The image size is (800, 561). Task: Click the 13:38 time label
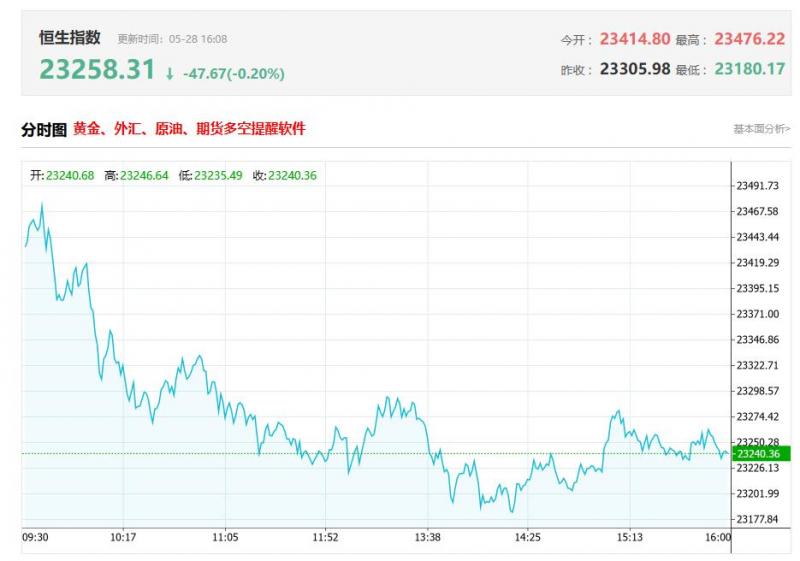pos(427,537)
